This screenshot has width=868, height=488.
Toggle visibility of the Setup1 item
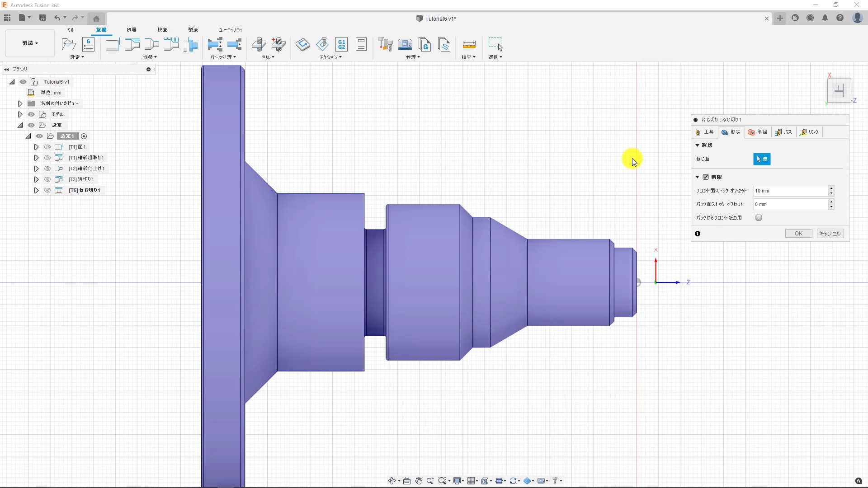pyautogui.click(x=39, y=136)
